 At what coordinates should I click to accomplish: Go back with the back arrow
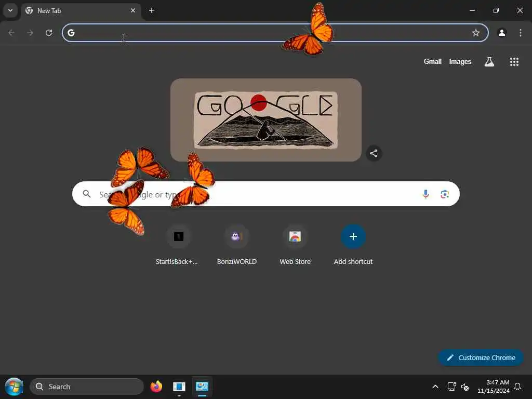[11, 33]
